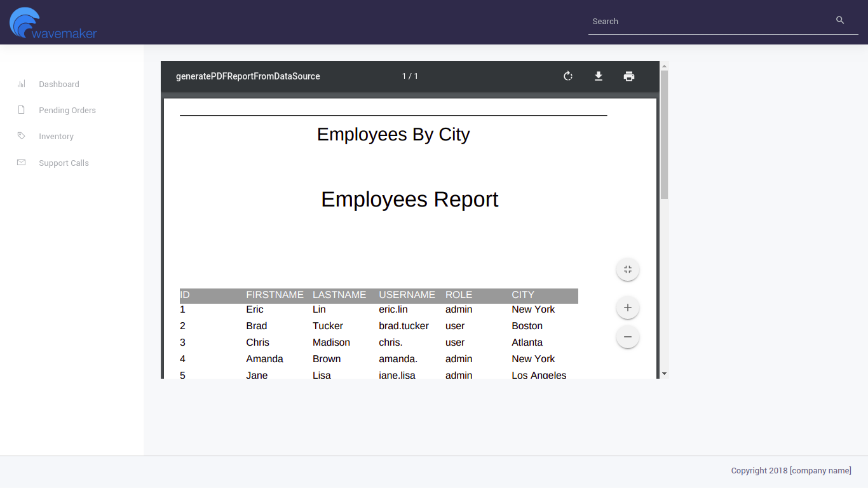Screen dimensions: 868x488
Task: Open the Support Calls page
Action: [x=64, y=163]
